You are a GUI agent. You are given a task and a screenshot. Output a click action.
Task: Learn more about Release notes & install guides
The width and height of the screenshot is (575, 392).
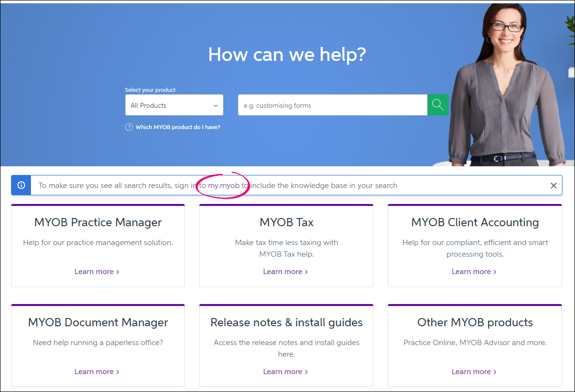[x=285, y=372]
